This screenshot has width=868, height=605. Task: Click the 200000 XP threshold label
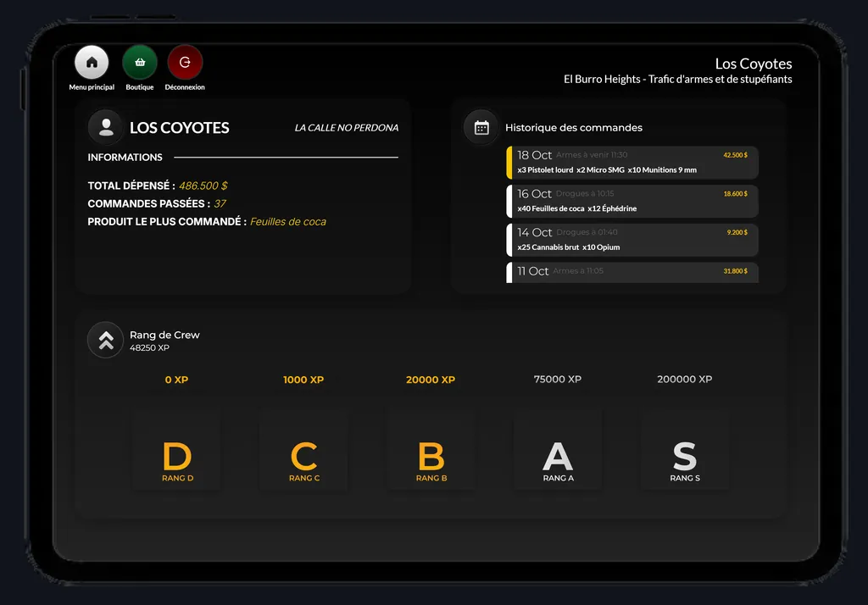click(x=685, y=379)
